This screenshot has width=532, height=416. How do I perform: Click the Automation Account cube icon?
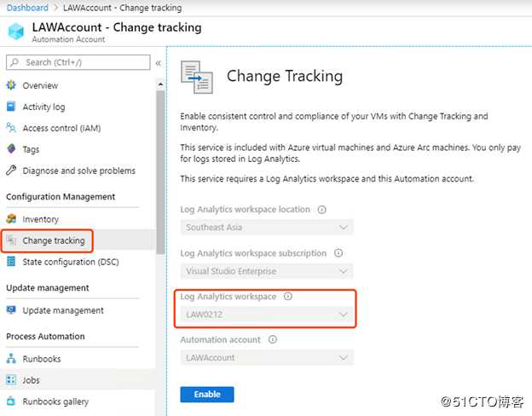16,32
